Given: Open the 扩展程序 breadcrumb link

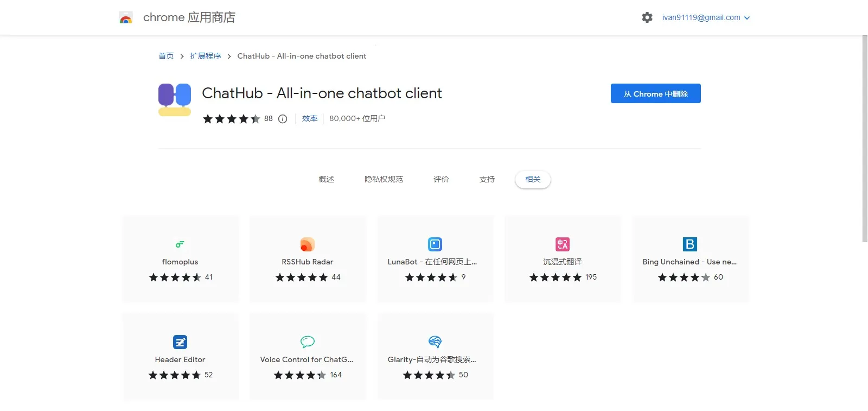Looking at the screenshot, I should (206, 56).
